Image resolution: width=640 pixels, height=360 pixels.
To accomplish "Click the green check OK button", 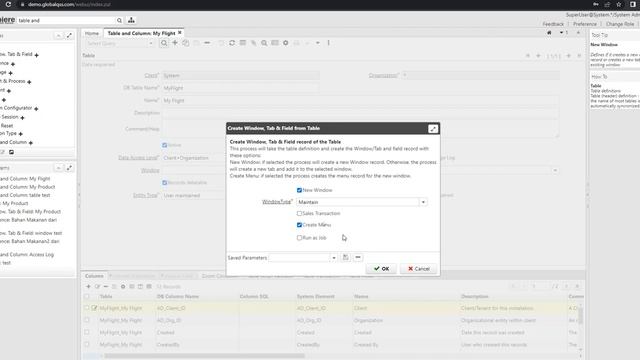I will pos(381,269).
